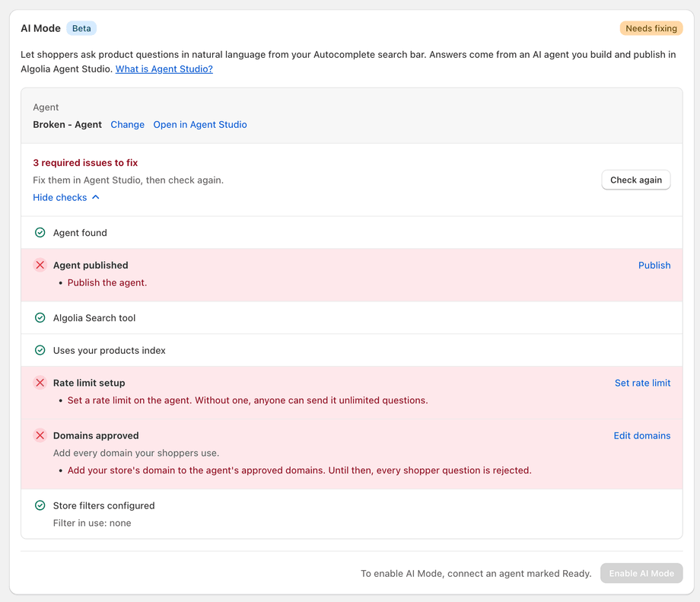The height and width of the screenshot is (602, 700).
Task: Click the check icon beside Store filters configured
Action: 40,505
